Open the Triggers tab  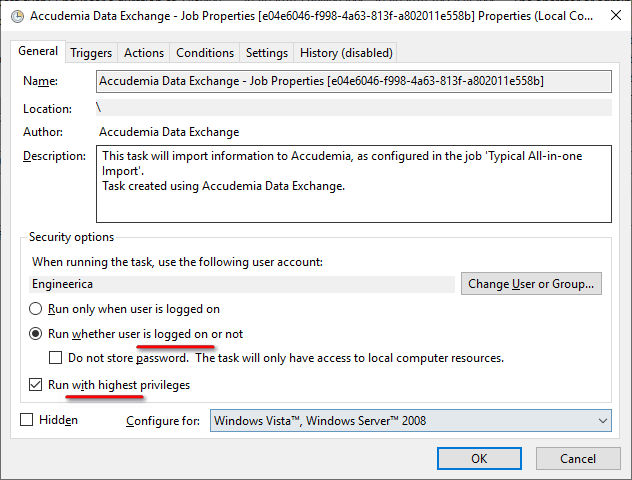[91, 53]
